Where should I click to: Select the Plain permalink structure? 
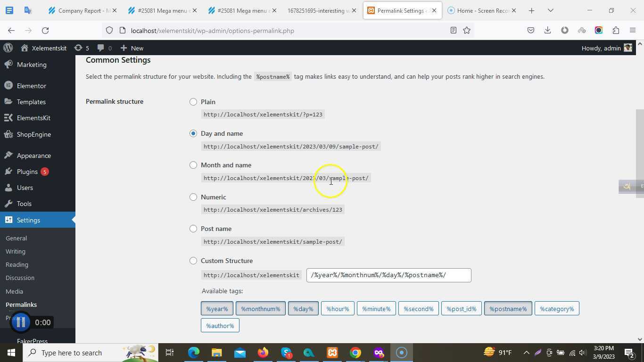[x=193, y=102]
